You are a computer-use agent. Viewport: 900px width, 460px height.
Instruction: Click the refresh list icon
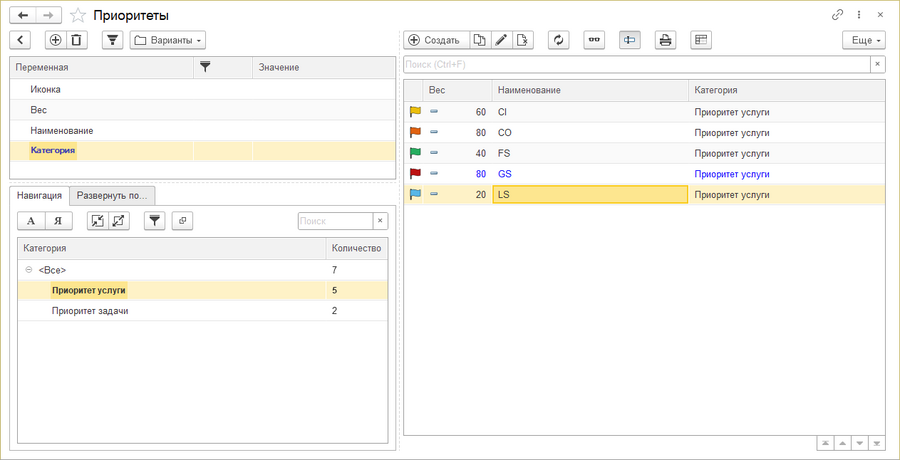[559, 40]
